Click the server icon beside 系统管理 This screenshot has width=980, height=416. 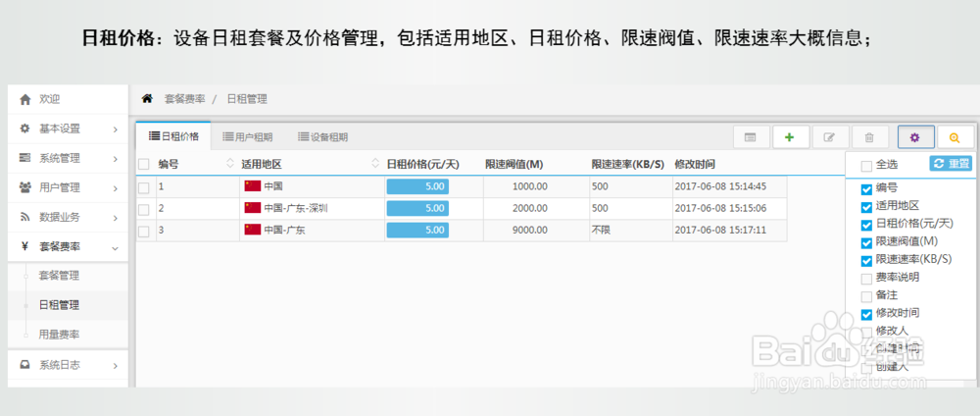point(25,158)
